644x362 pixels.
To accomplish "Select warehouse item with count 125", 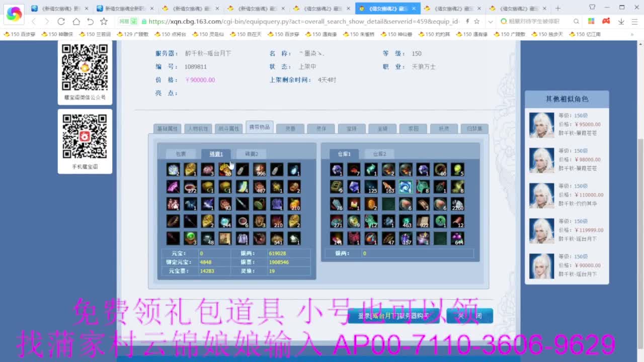I will pos(371,187).
